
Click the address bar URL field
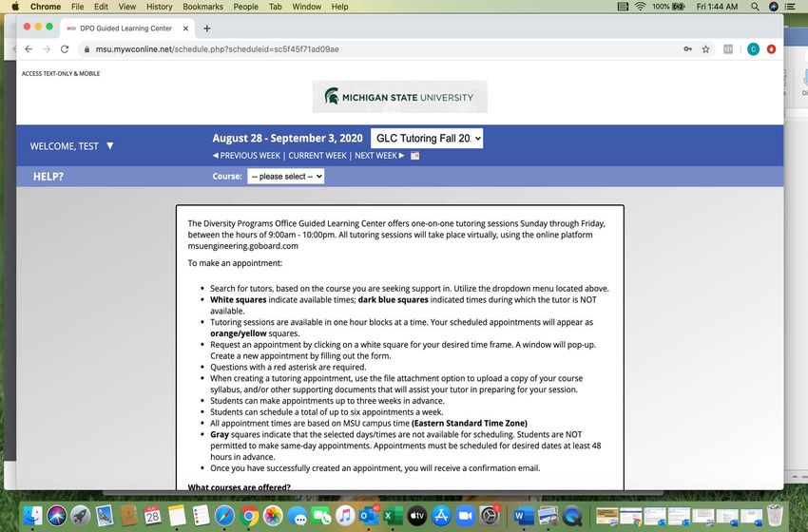[381, 49]
